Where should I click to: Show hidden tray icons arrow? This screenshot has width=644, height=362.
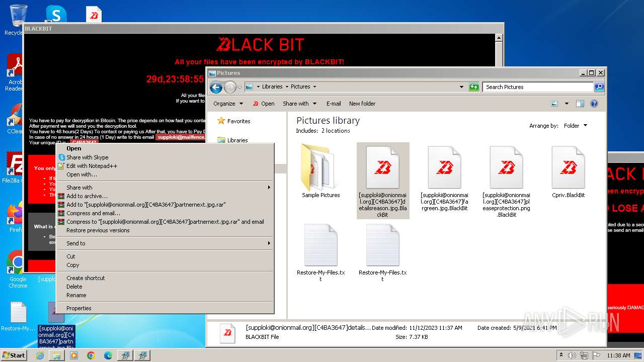pos(561,355)
